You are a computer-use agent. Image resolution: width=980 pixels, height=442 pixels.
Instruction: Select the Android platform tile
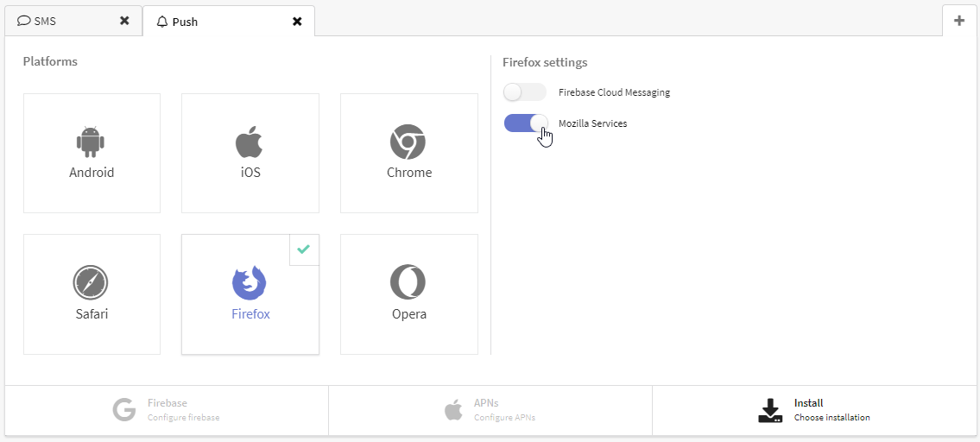92,153
